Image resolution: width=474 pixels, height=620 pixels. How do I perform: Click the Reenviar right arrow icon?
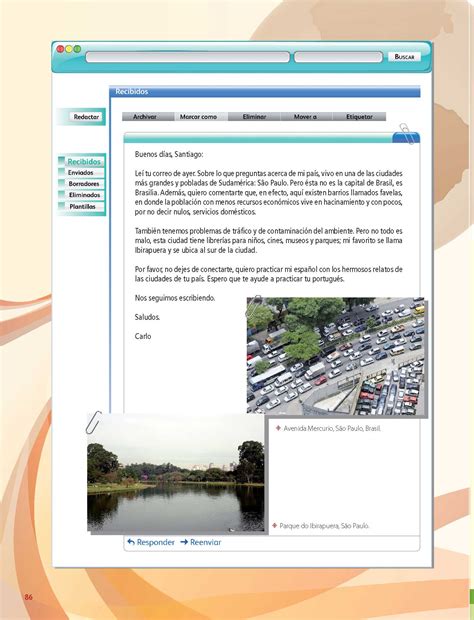coord(184,542)
